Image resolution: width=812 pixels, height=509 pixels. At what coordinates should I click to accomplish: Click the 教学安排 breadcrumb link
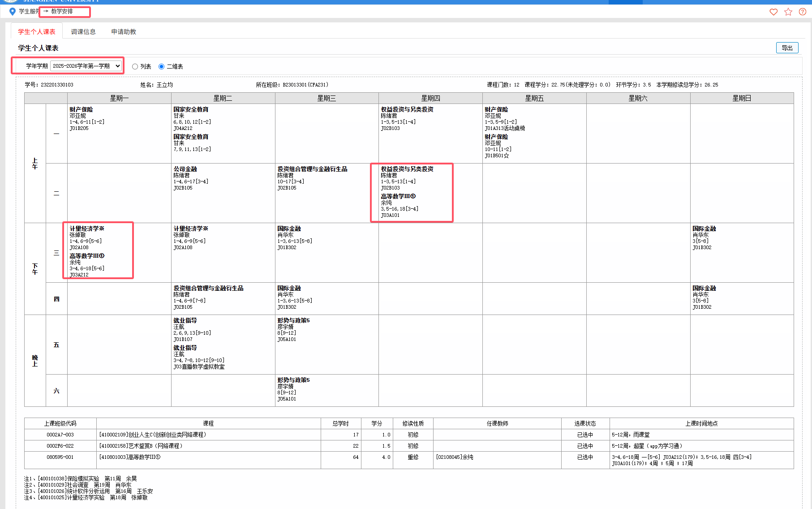[62, 12]
